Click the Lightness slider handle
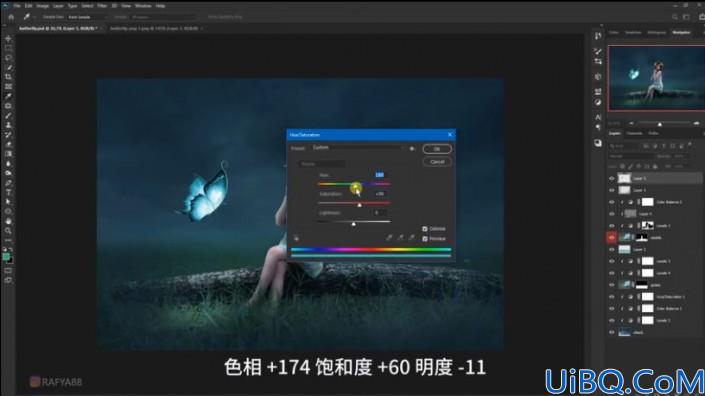The width and height of the screenshot is (705, 396). (353, 223)
